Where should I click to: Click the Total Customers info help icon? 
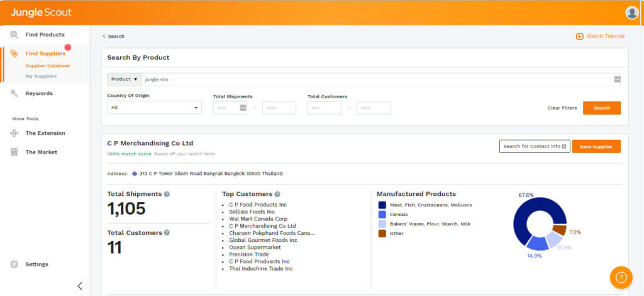[x=167, y=232]
